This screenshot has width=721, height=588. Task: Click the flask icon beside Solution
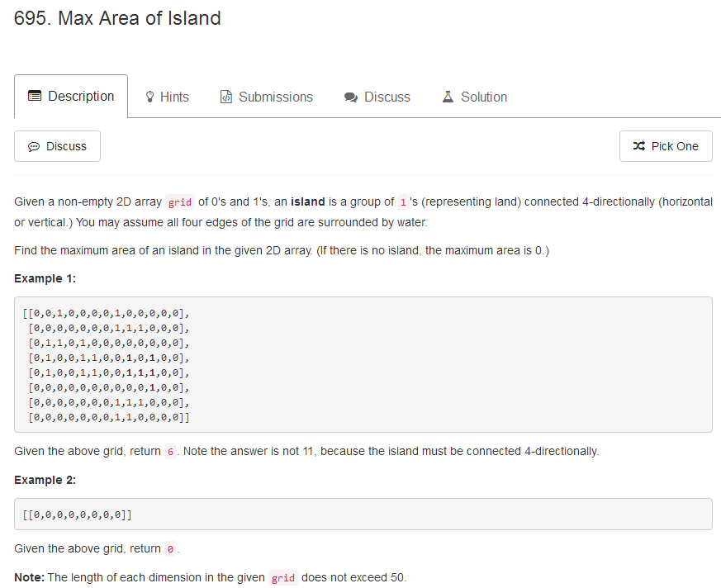coord(448,97)
